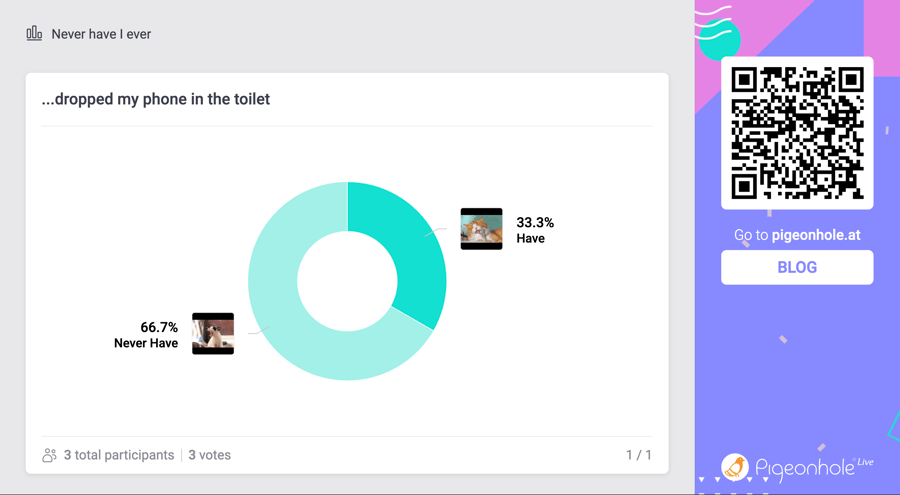The height and width of the screenshot is (495, 900).
Task: Click the BLOG button
Action: [x=797, y=267]
